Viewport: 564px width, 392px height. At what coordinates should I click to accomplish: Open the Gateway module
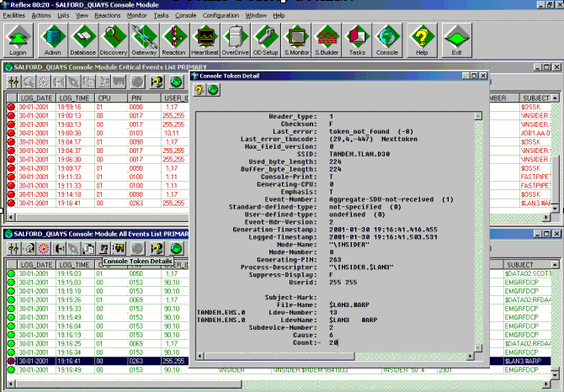coord(143,40)
